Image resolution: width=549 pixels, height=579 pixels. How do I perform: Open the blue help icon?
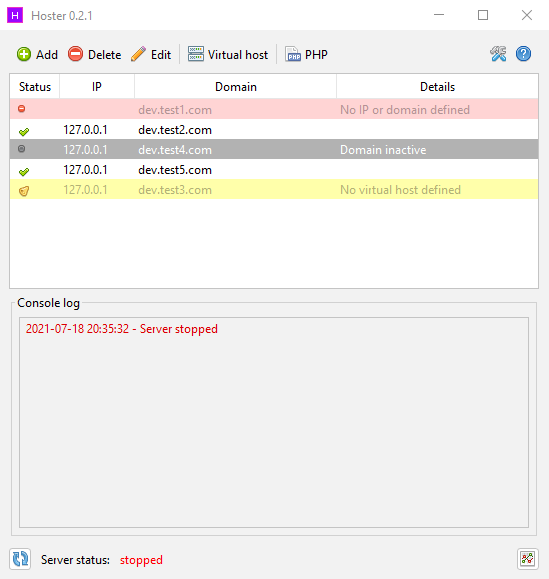click(x=523, y=54)
